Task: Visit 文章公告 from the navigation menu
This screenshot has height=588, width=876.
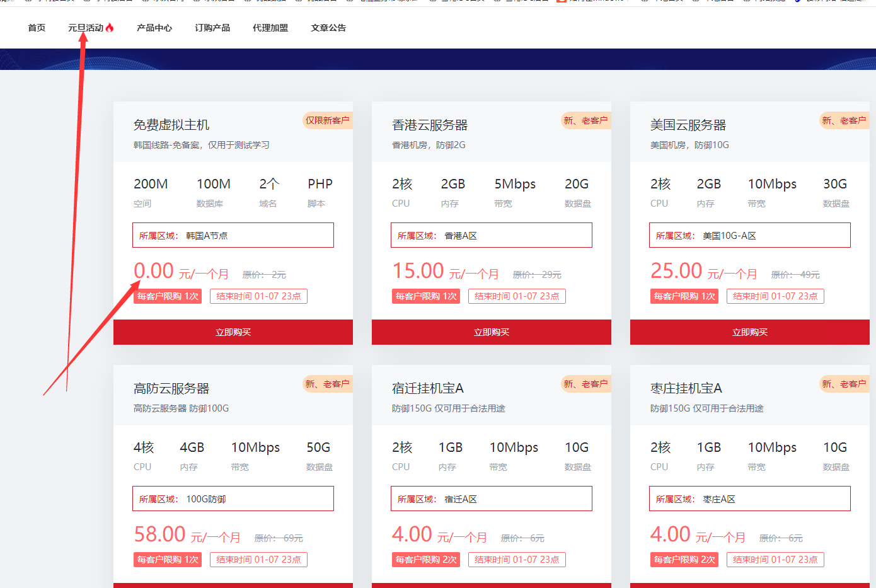Action: pyautogui.click(x=328, y=27)
